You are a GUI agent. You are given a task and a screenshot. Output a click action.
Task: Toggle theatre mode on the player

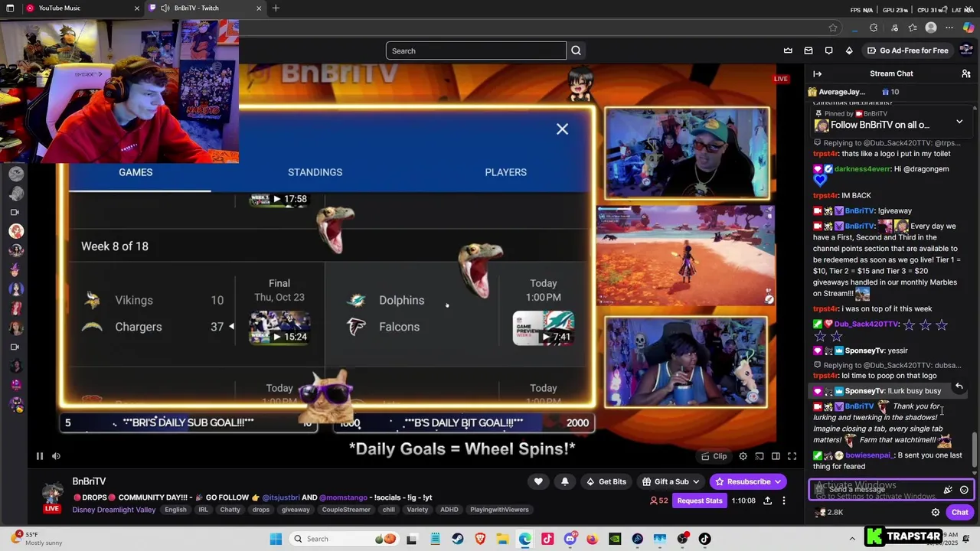point(776,456)
